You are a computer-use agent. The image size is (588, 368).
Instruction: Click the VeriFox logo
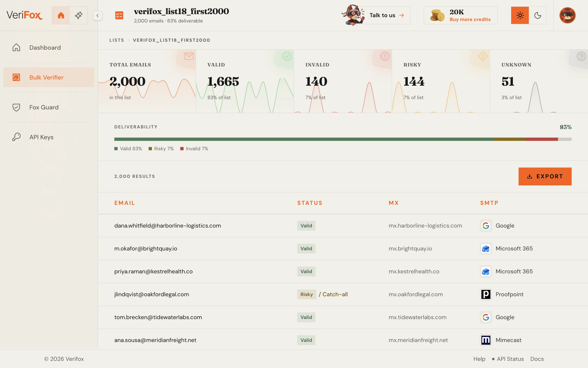click(24, 15)
